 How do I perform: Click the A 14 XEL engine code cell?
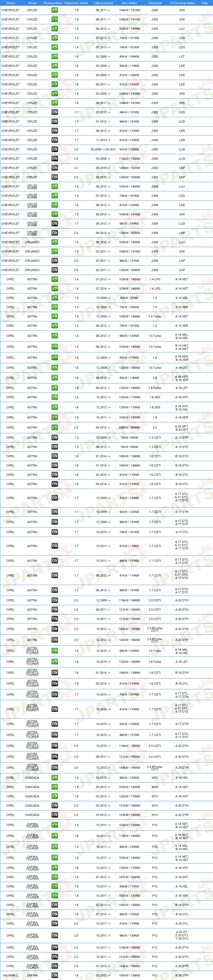182,298
